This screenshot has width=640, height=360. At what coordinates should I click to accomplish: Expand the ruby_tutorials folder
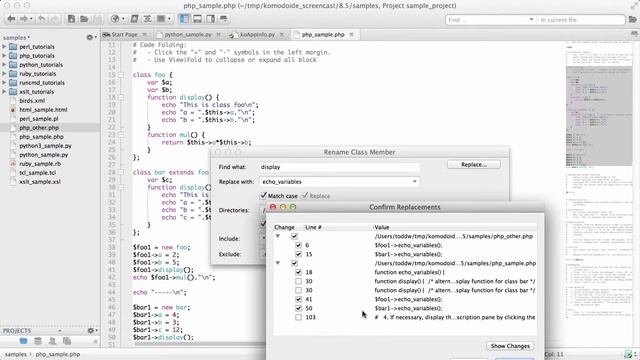click(x=4, y=73)
